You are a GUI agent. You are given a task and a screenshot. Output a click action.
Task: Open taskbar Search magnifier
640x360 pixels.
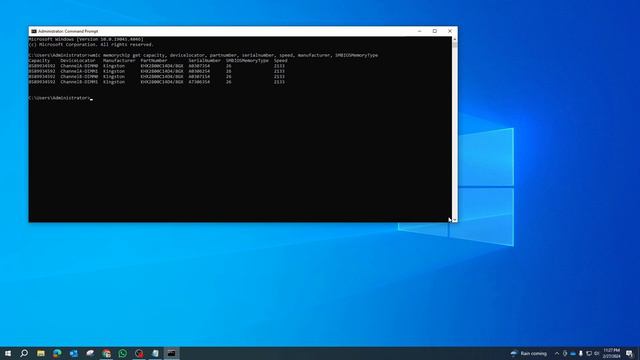(x=24, y=353)
